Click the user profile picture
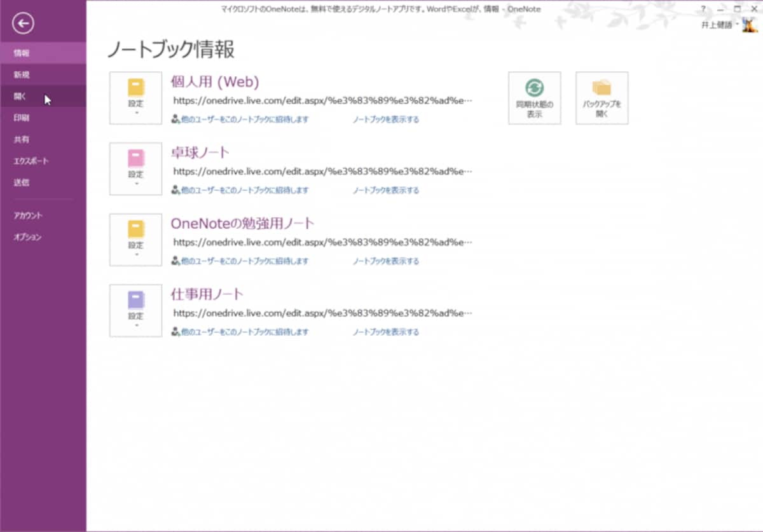Image resolution: width=763 pixels, height=532 pixels. tap(750, 25)
